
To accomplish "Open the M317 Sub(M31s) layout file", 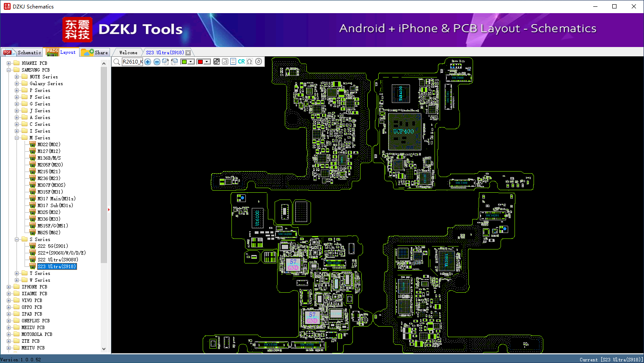I will point(55,205).
